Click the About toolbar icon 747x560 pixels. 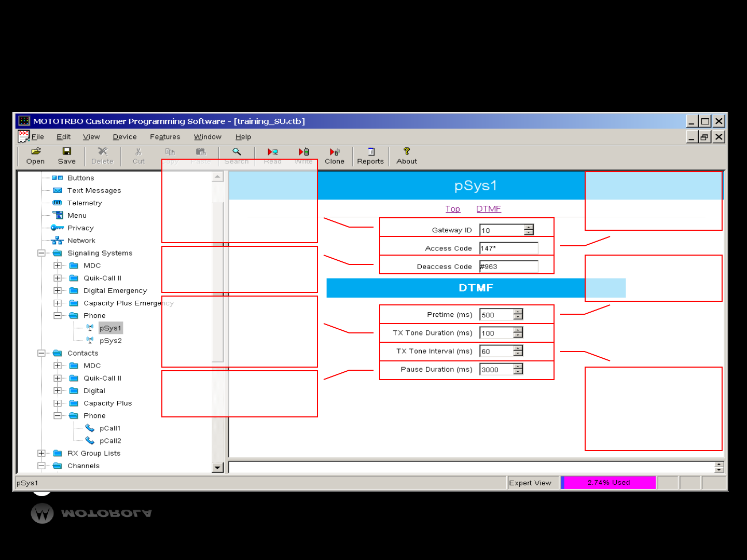tap(407, 156)
